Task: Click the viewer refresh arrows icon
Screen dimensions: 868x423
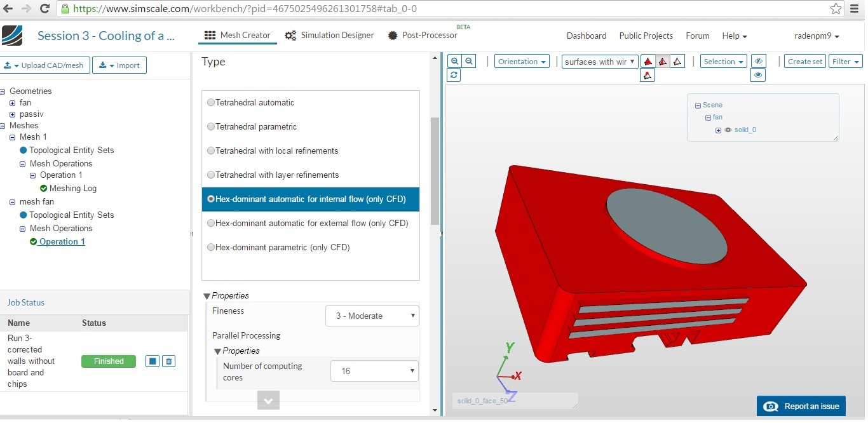Action: 454,75
